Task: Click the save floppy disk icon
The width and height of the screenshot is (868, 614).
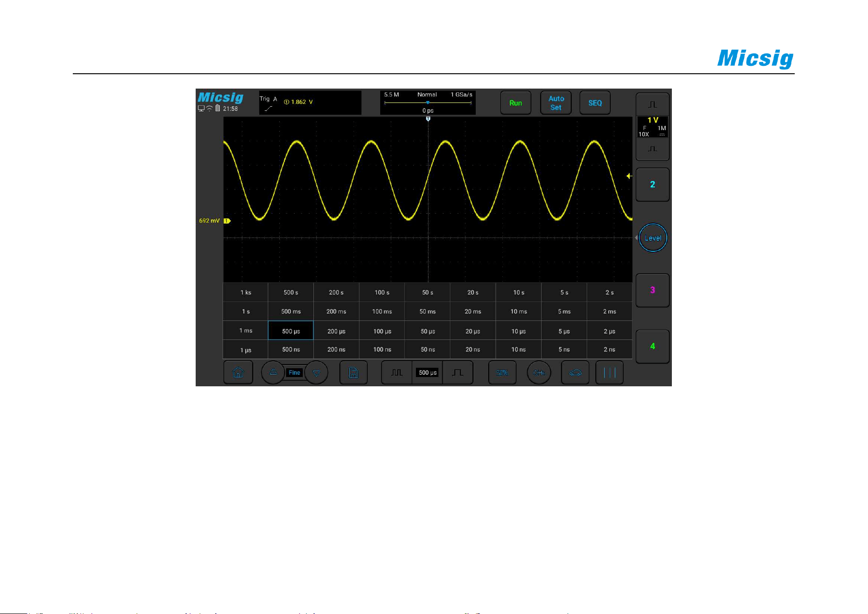Action: [x=353, y=372]
